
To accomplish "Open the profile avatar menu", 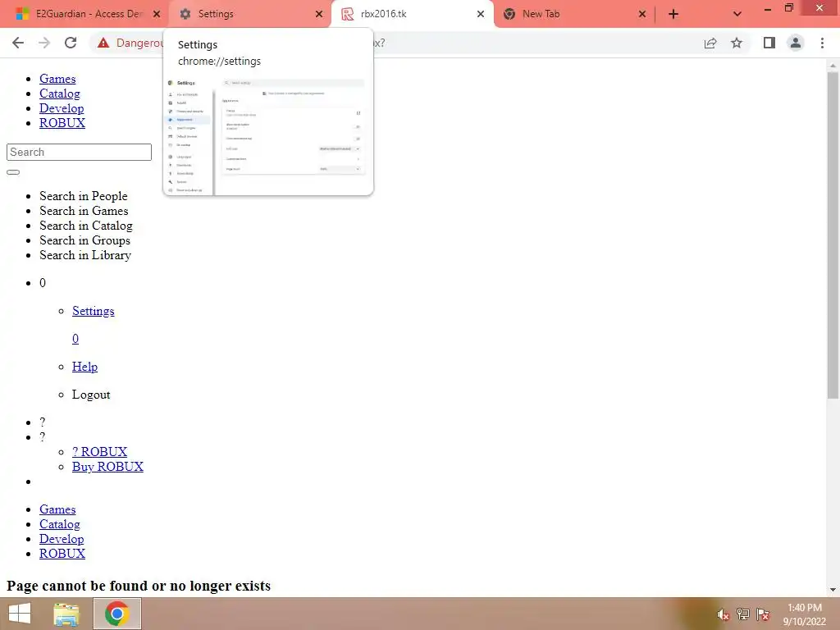I will [796, 43].
